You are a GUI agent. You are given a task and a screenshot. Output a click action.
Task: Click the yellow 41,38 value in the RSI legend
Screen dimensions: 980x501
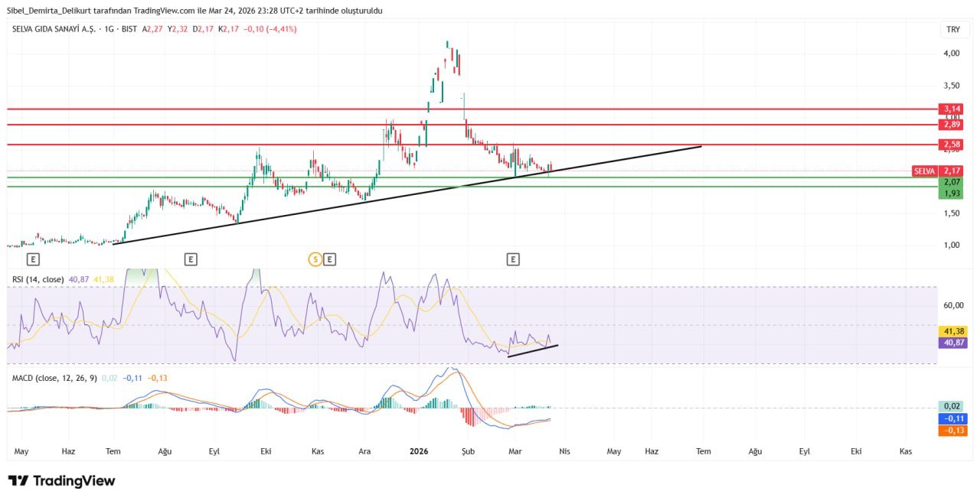click(103, 280)
